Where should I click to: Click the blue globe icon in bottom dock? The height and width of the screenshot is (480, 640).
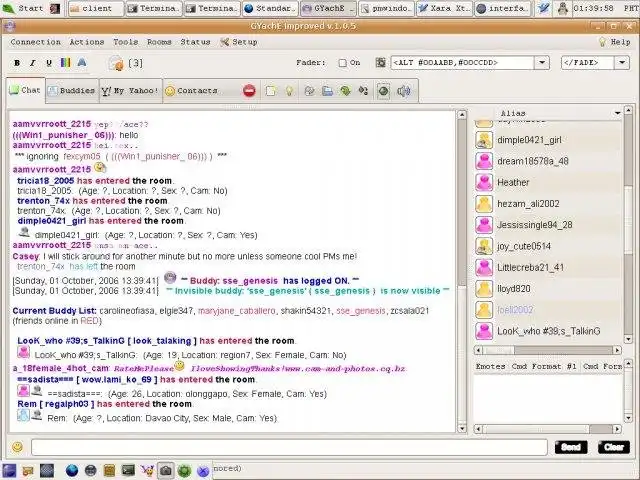click(x=72, y=471)
